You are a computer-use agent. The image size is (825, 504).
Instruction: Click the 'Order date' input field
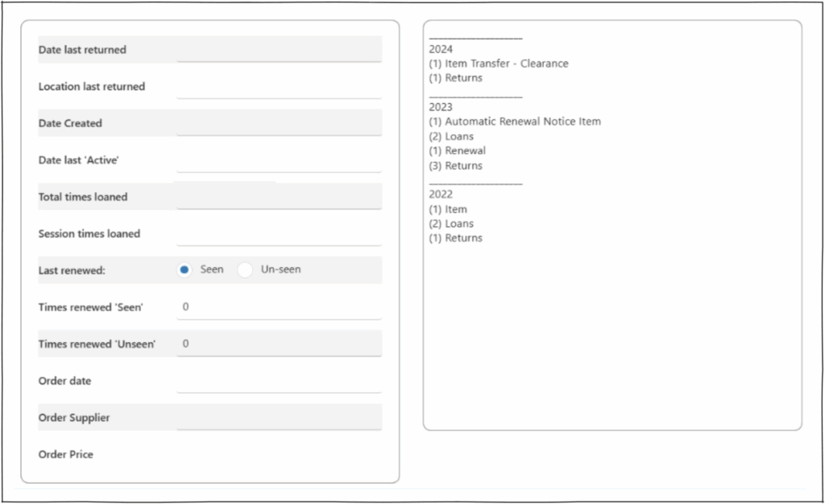[279, 381]
